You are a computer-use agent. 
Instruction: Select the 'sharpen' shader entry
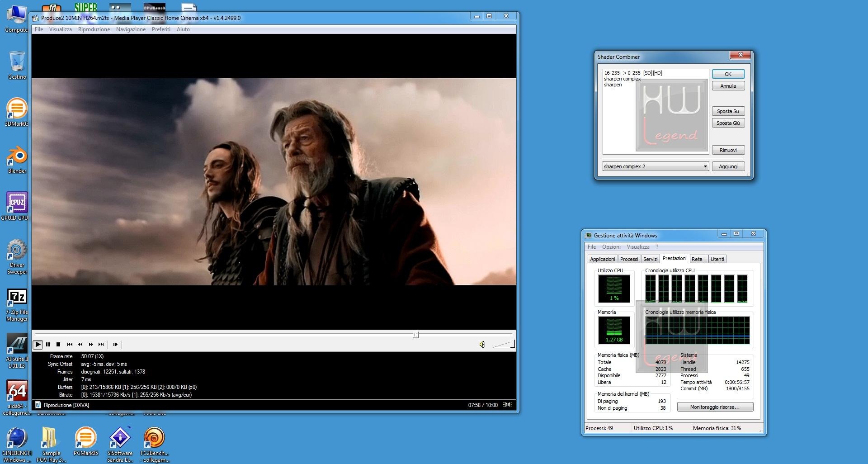(x=613, y=85)
